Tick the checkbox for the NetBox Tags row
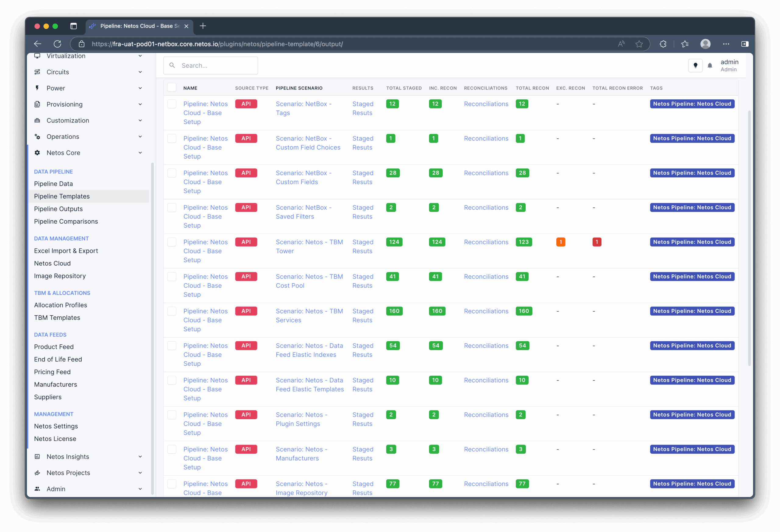Image resolution: width=780 pixels, height=532 pixels. pos(172,104)
